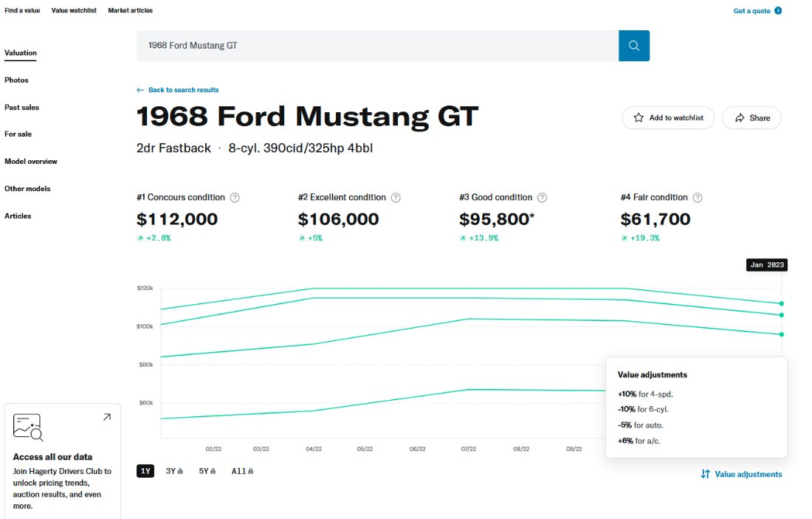Click Access all our data heading
Screen dimensions: 812x519
pos(53,457)
